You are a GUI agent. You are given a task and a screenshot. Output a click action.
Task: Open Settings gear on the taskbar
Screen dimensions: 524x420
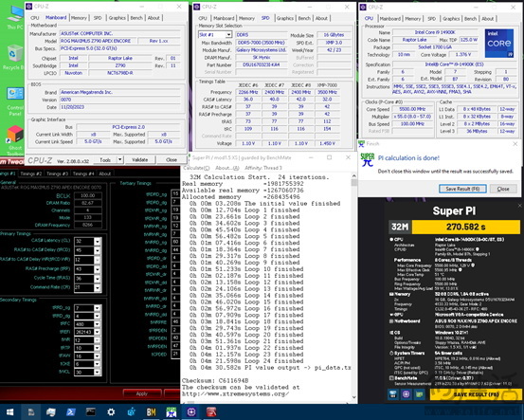pos(111,412)
